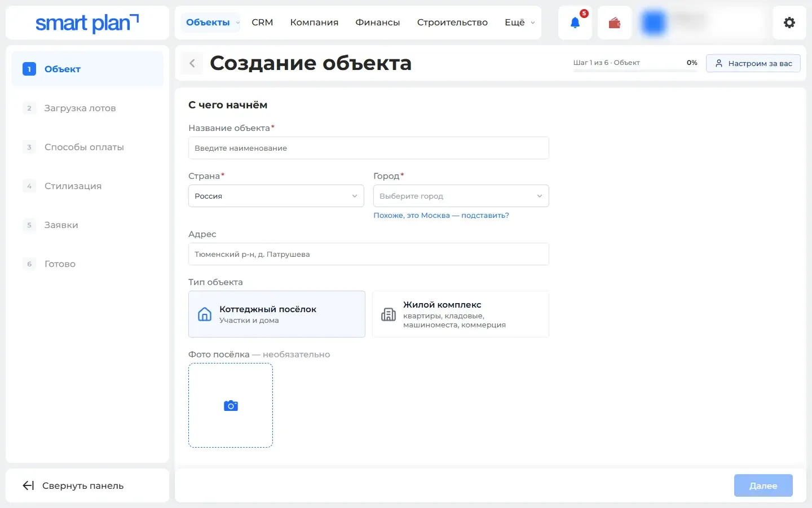
Task: Select Коттеджный посёлок object type
Action: point(277,314)
